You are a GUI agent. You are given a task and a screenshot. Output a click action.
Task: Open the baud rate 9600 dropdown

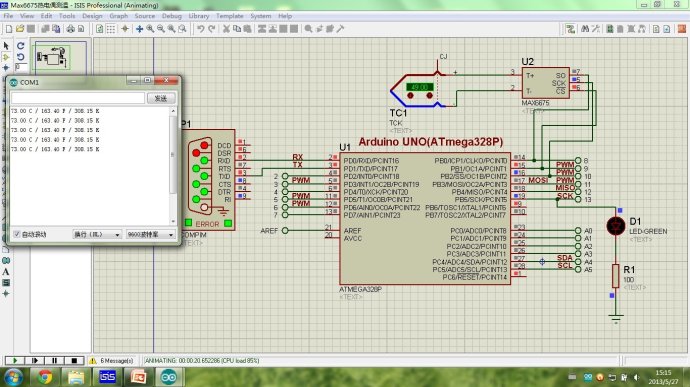coord(150,235)
